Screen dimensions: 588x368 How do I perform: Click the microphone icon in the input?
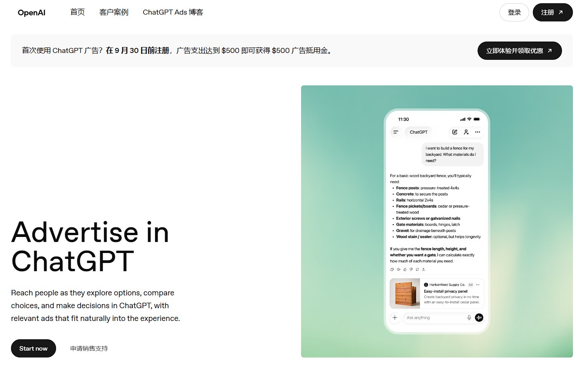click(x=469, y=318)
